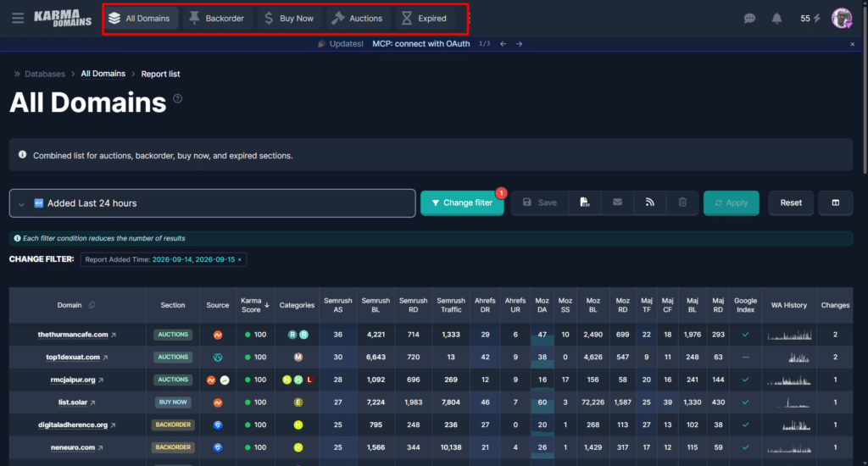Click the Report Added Time date range
This screenshot has width=868, height=466.
(194, 259)
